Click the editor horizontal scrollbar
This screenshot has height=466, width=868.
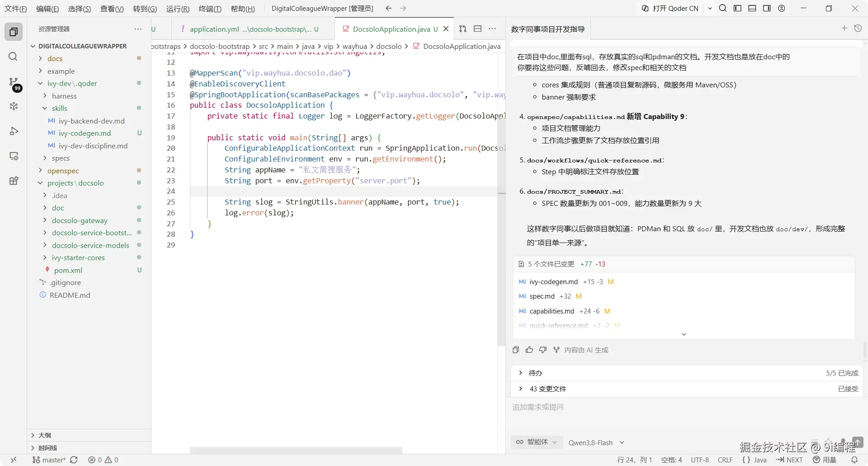pos(296,450)
